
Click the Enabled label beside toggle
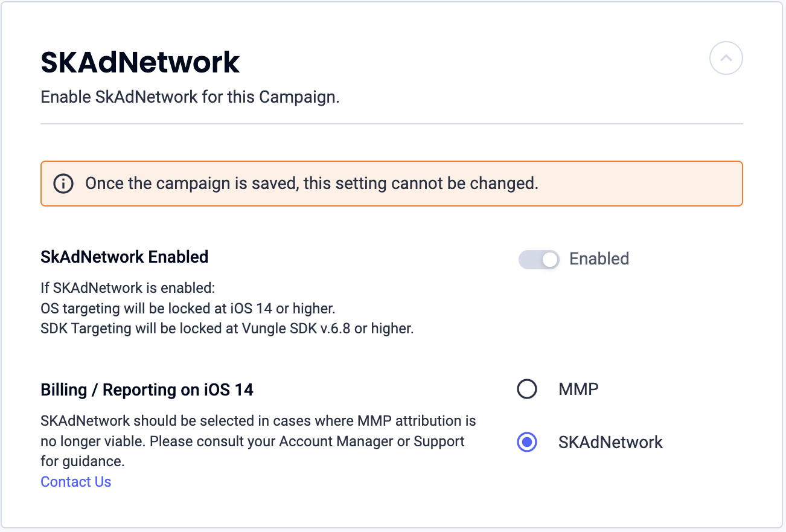click(599, 259)
